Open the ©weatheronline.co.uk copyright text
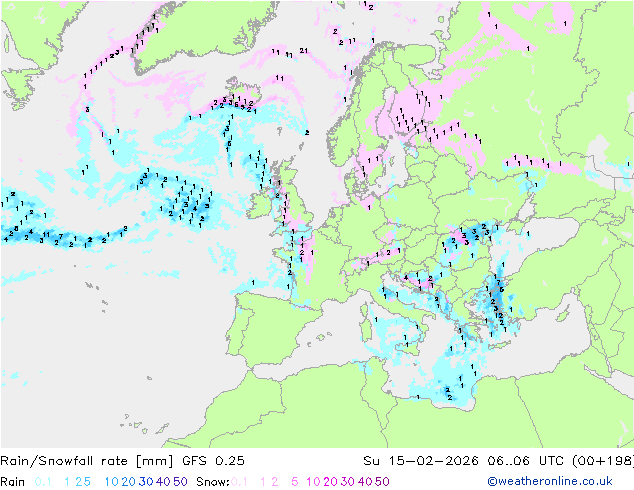 [x=550, y=482]
